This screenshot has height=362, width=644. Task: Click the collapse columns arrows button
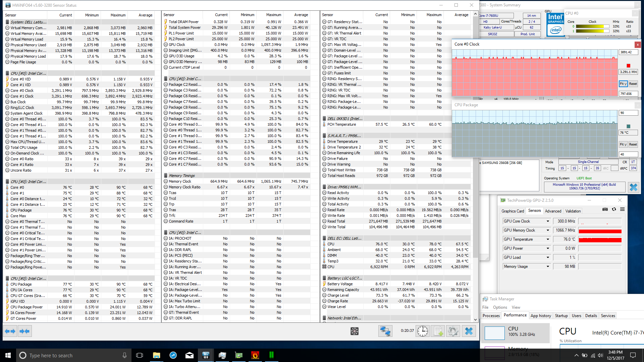tap(24, 331)
